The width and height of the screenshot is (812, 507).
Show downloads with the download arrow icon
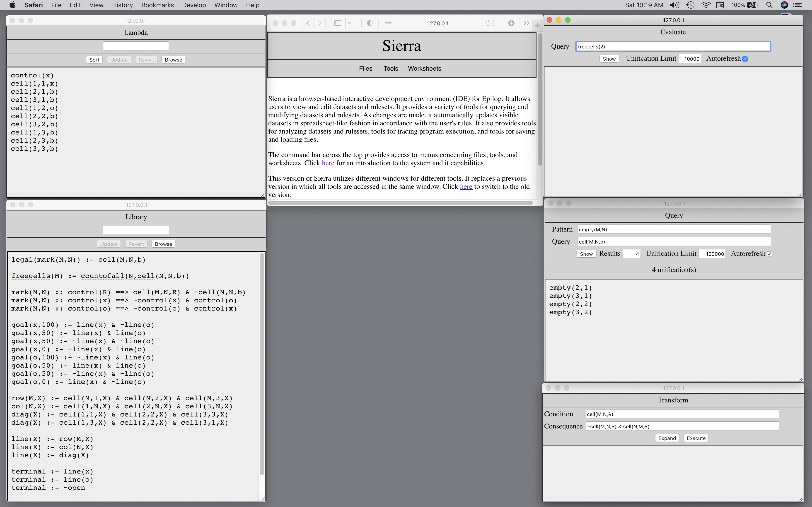[x=511, y=23]
